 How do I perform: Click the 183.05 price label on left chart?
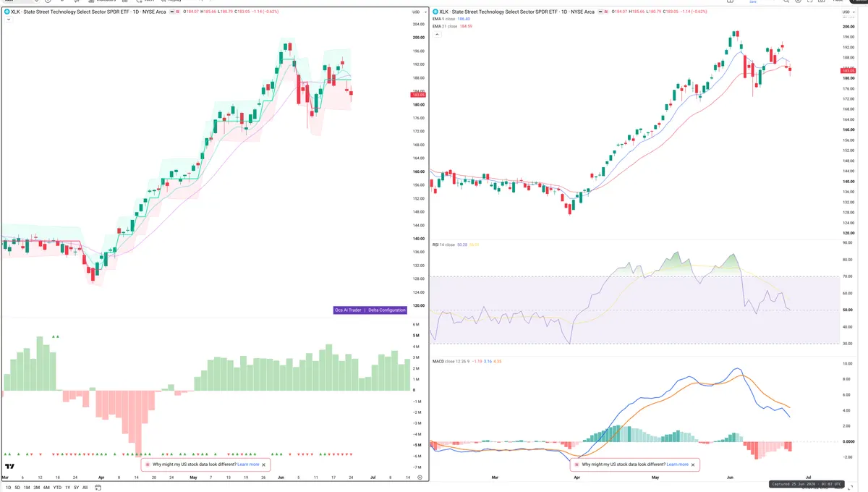(418, 95)
